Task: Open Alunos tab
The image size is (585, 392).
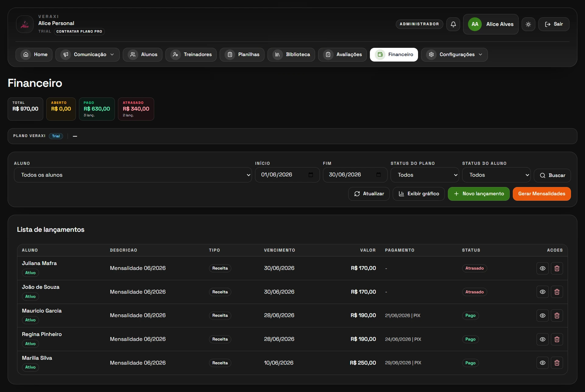Action: pos(143,55)
